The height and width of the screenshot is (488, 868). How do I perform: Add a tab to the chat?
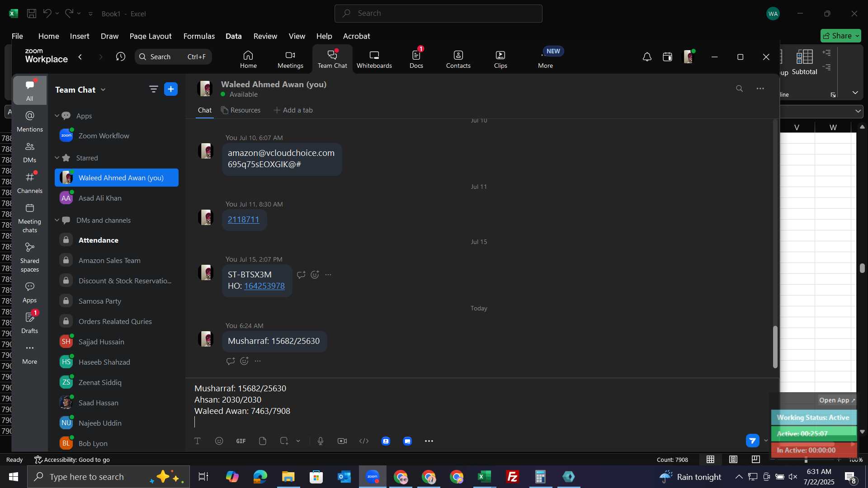coord(293,110)
